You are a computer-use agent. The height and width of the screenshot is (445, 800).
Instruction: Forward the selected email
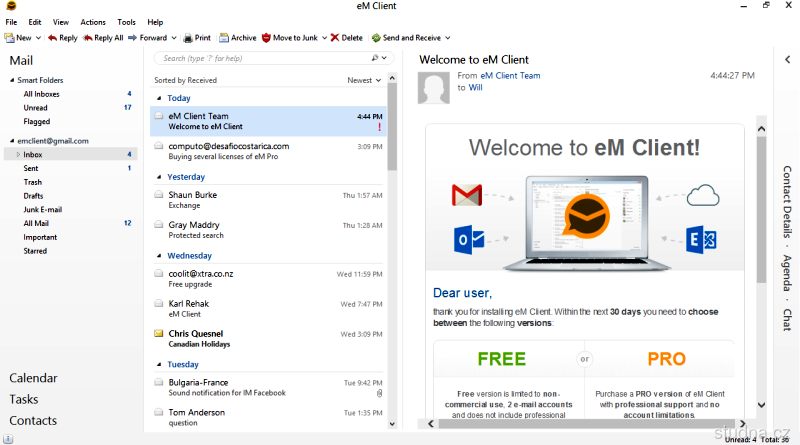pyautogui.click(x=147, y=38)
